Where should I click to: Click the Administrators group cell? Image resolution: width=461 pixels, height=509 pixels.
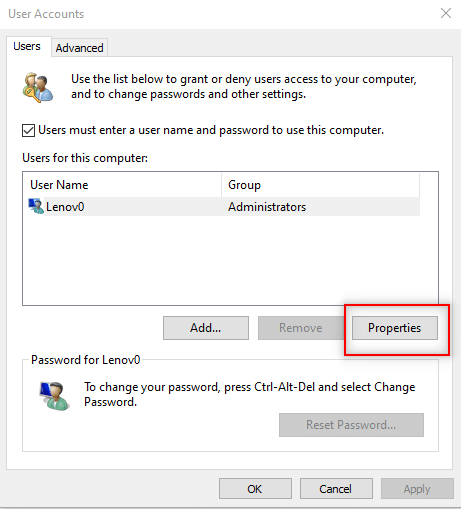[267, 207]
